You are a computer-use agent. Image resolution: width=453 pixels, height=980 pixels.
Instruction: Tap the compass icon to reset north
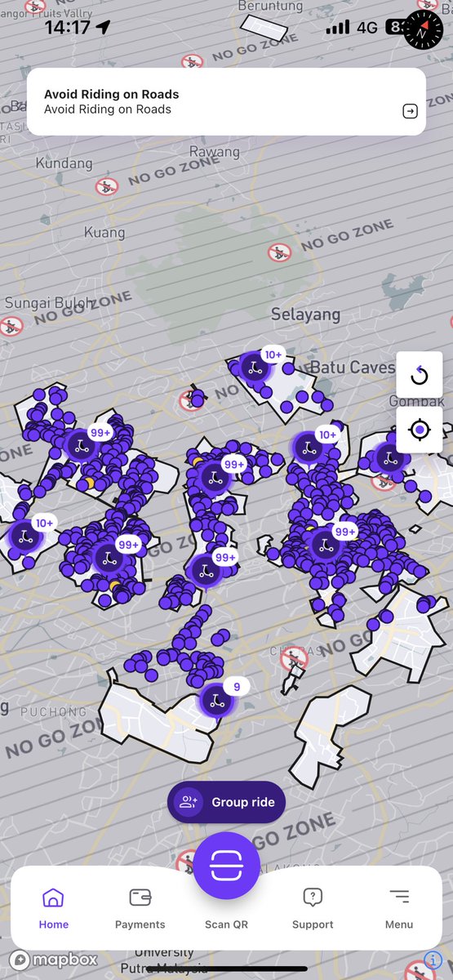421,29
